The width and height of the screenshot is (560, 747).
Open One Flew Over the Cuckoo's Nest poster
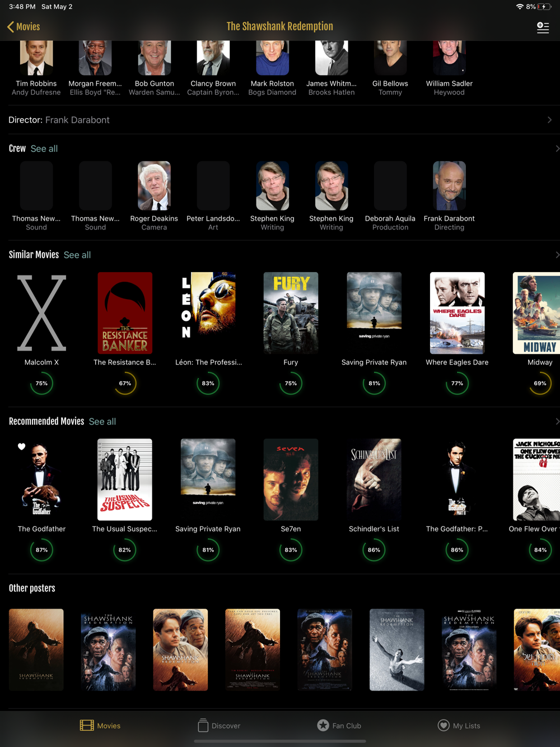536,479
